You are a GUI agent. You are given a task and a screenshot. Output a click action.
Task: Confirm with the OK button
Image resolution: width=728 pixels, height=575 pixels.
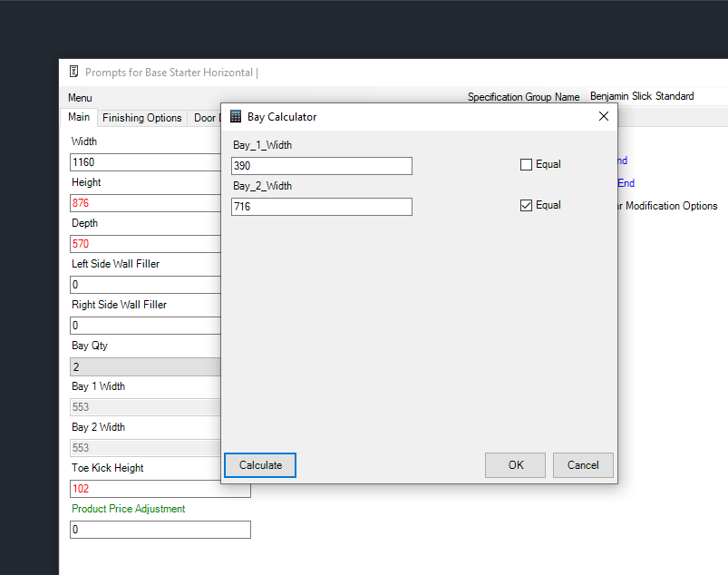[x=515, y=465]
